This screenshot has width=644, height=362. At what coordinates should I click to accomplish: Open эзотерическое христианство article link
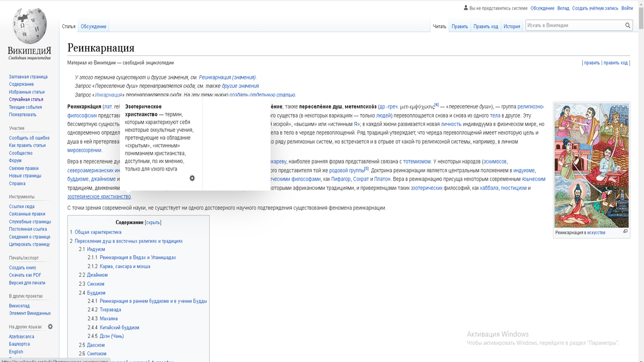click(99, 197)
